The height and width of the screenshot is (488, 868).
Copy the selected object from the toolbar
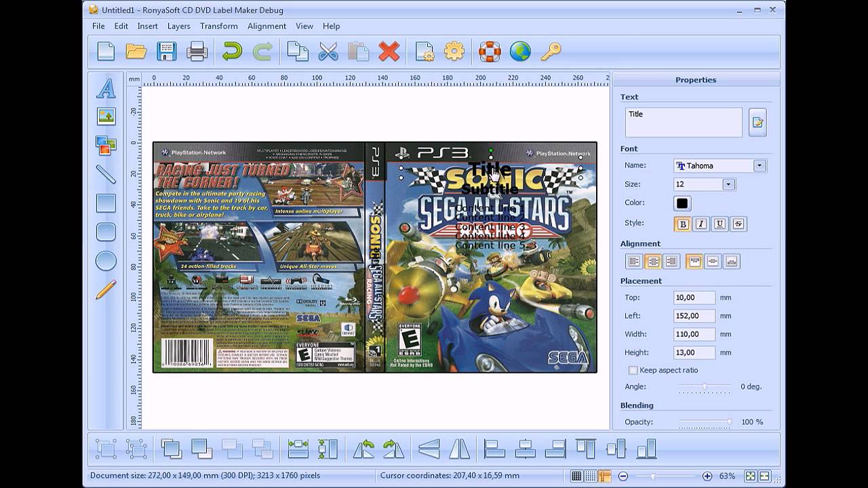(x=298, y=52)
